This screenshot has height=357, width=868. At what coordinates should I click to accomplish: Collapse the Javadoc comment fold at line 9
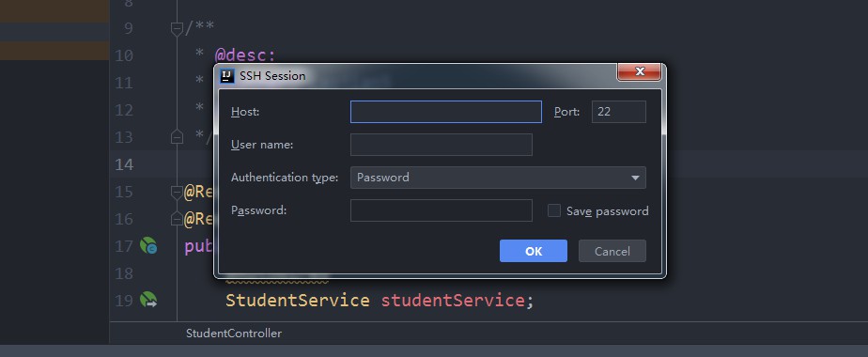[178, 28]
